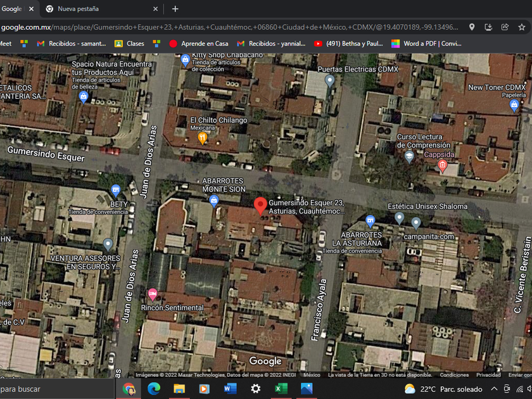Open Chrome from the taskbar
The height and width of the screenshot is (399, 532).
click(129, 389)
